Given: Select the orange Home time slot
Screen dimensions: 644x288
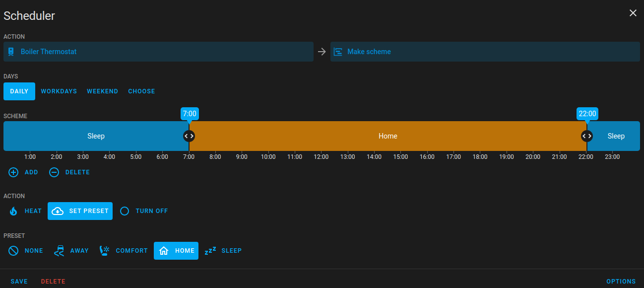Looking at the screenshot, I should click(x=387, y=136).
